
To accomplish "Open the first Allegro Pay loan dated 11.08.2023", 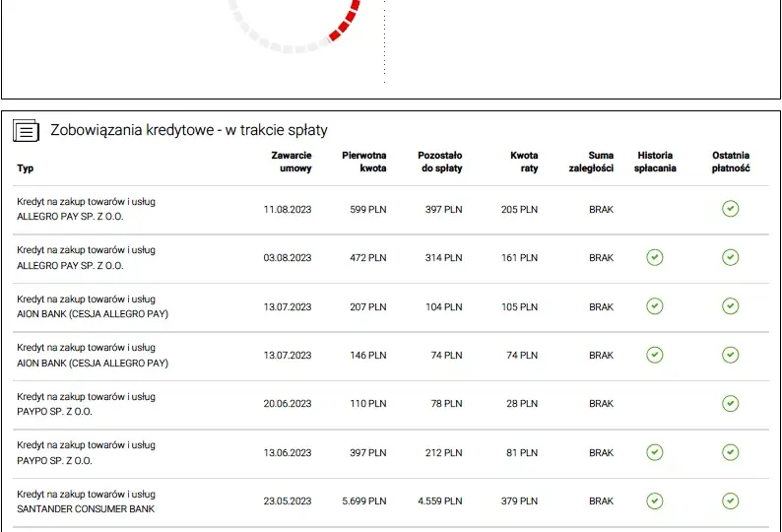I will pyautogui.click(x=390, y=209).
